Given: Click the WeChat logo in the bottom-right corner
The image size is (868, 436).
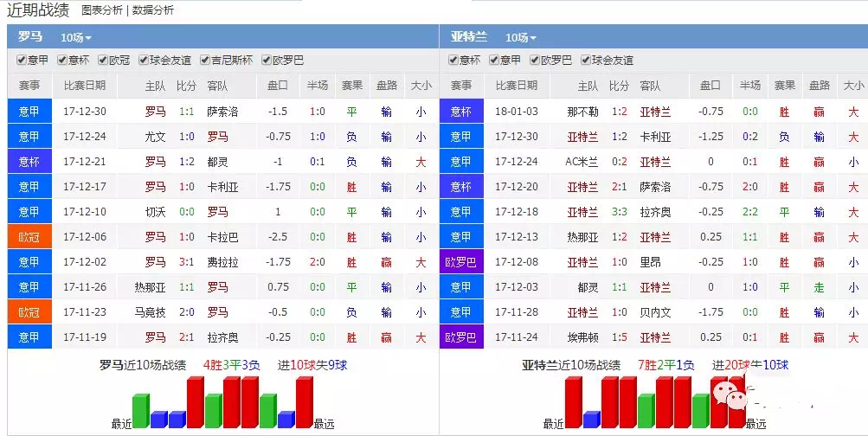Looking at the screenshot, I should 729,398.
